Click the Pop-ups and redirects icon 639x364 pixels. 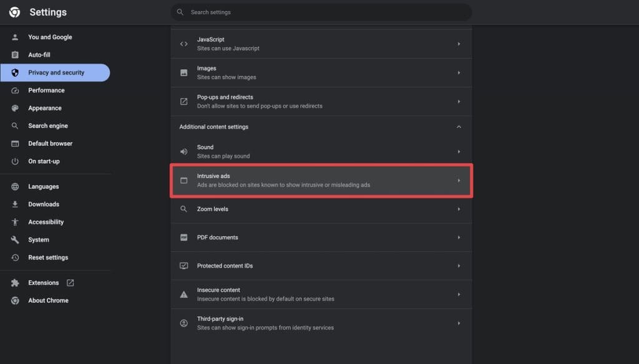tap(184, 102)
